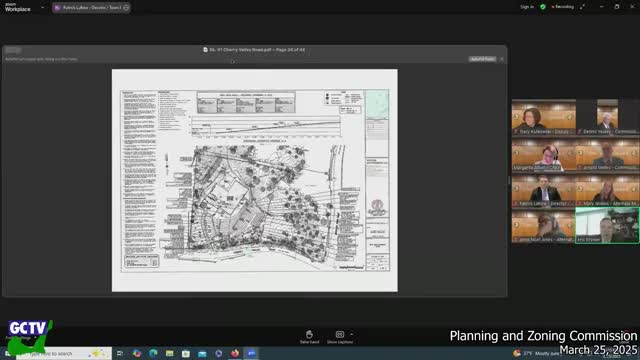
Task: Click the Cherry Valley Road.pdf title
Action: tap(257, 50)
